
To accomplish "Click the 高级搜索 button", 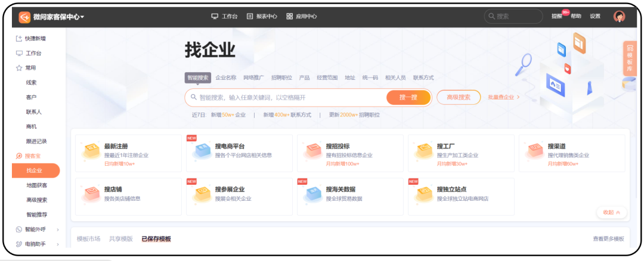I will 458,98.
